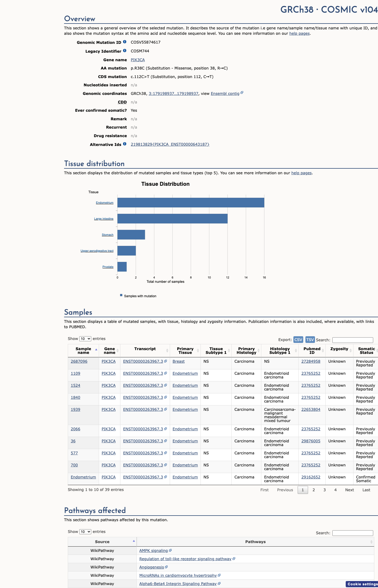Select current page 1 in pagination
This screenshot has height=588, width=378.
click(303, 490)
